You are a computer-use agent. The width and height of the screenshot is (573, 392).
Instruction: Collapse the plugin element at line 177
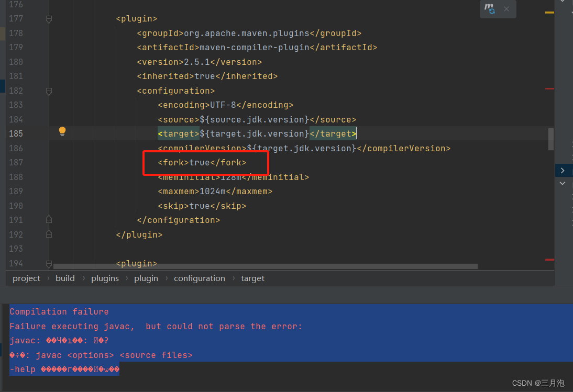pos(49,18)
